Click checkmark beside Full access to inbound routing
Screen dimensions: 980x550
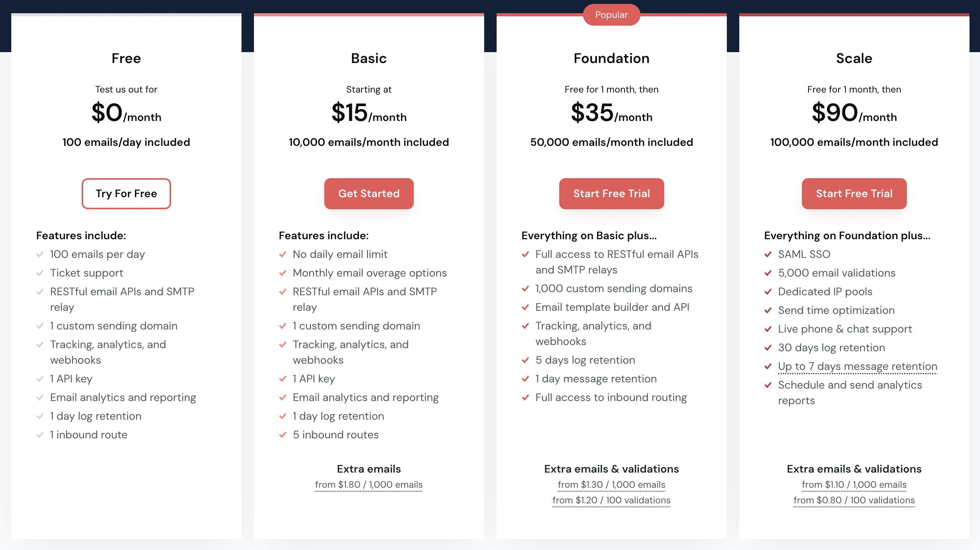coord(525,398)
